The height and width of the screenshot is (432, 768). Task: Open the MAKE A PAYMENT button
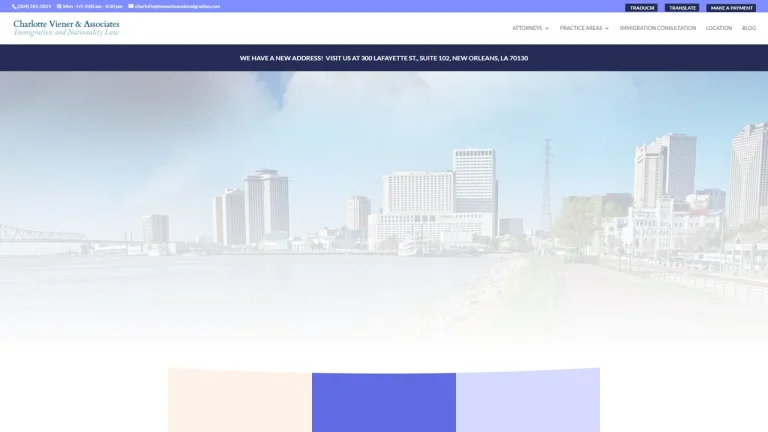[x=731, y=8]
